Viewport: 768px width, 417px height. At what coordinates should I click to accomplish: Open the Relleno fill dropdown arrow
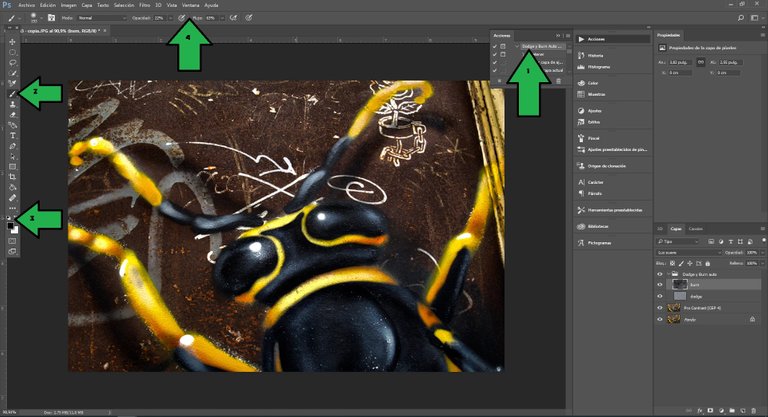[762, 263]
